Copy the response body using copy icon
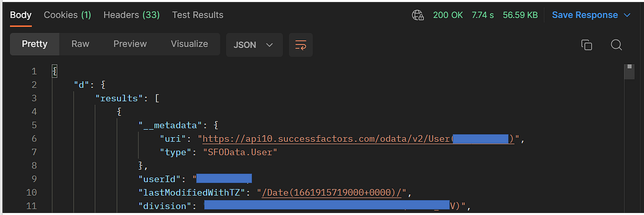The image size is (644, 215). [587, 45]
